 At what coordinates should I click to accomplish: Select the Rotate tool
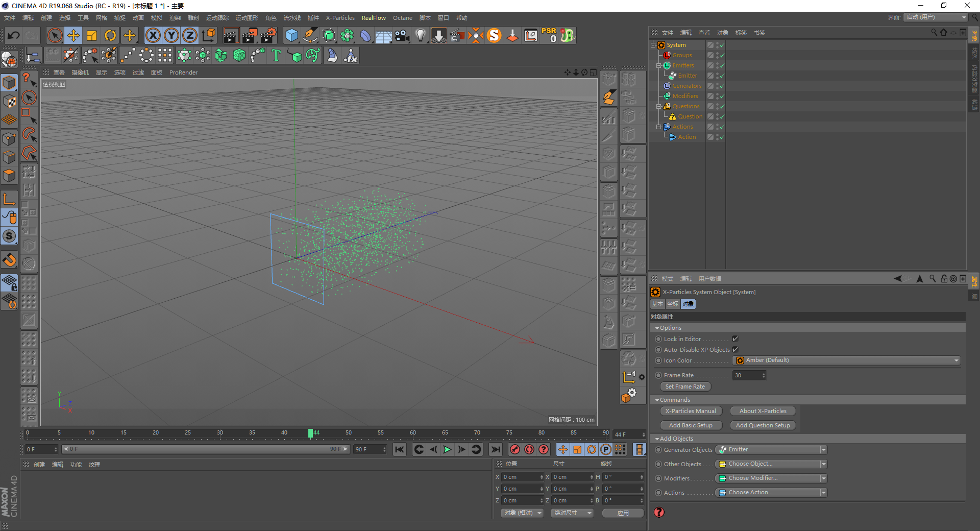tap(110, 35)
